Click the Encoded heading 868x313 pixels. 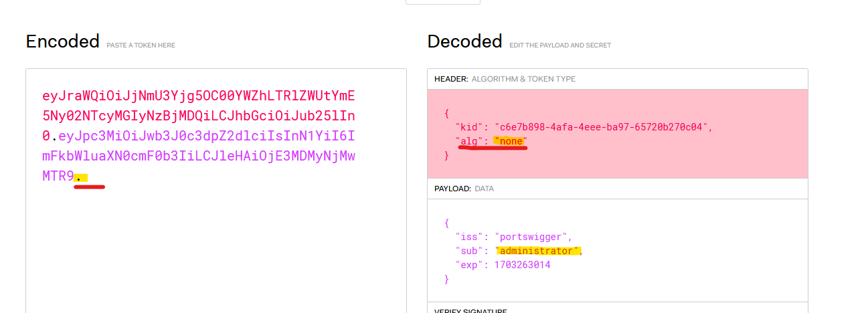pos(63,41)
